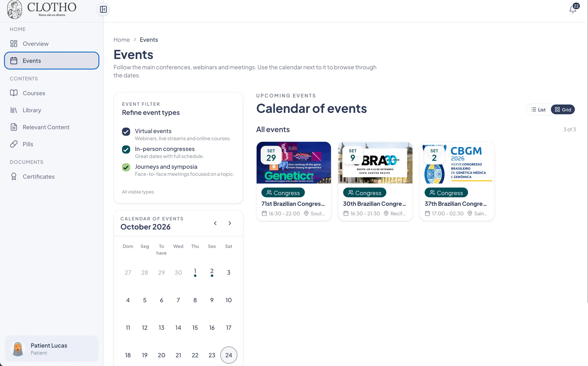Open the Genetica congress banner image
This screenshot has width=588, height=366.
click(294, 163)
